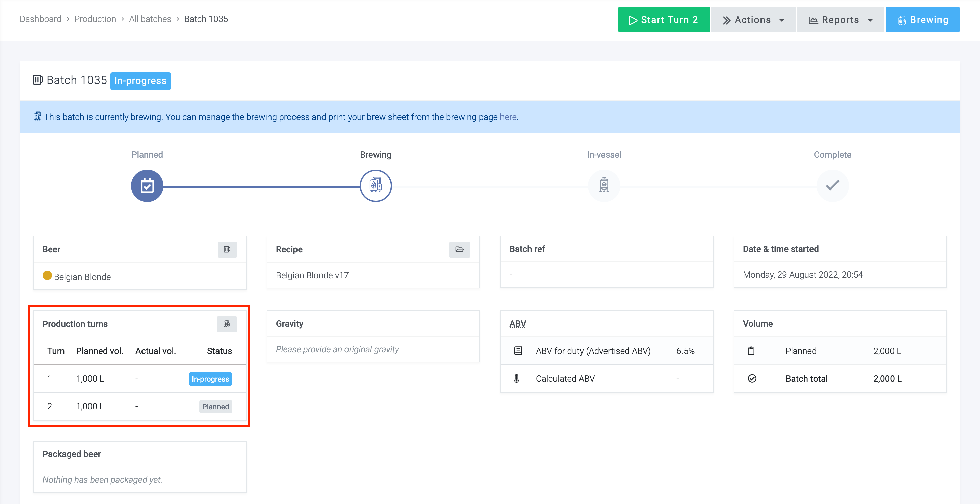Click the In-progress badge beside Batch 1035 title
This screenshot has width=980, height=504.
[x=140, y=81]
